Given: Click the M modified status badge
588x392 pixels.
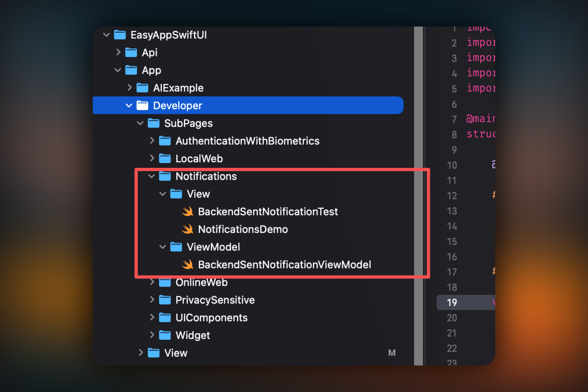Looking at the screenshot, I should point(392,353).
